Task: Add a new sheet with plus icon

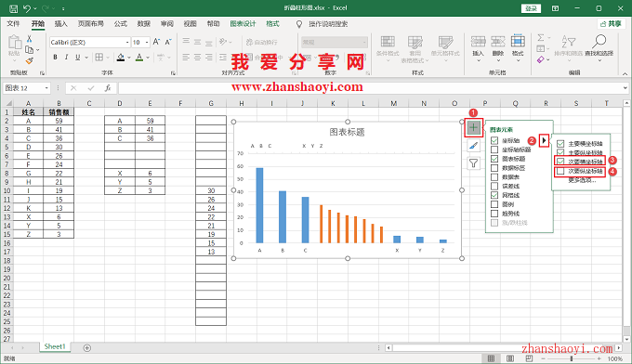Action: 86,348
